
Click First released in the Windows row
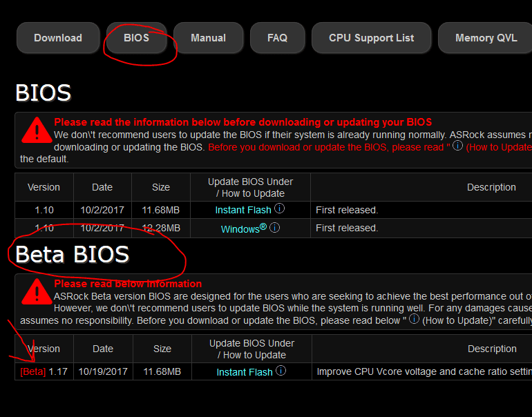click(347, 228)
